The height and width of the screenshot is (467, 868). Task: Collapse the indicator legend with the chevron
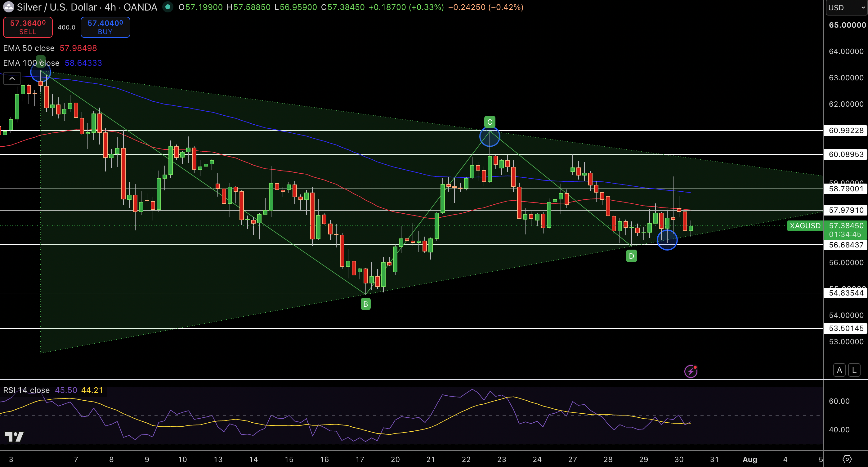[12, 78]
